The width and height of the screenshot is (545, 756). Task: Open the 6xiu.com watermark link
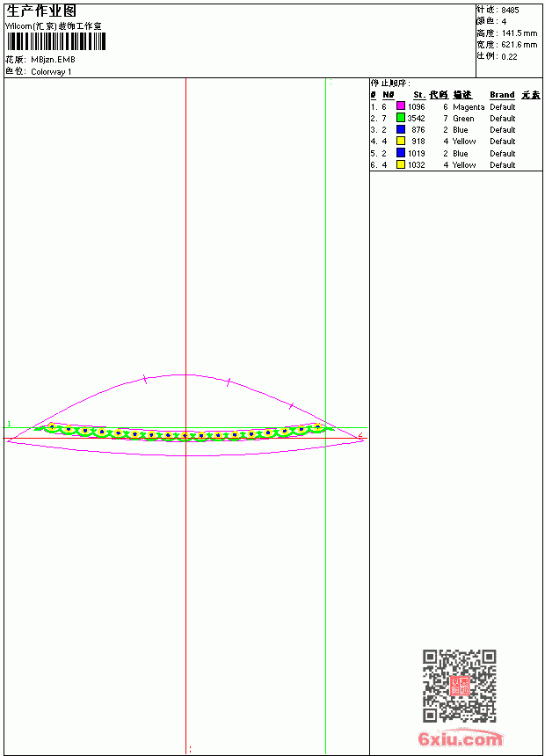pos(460,739)
